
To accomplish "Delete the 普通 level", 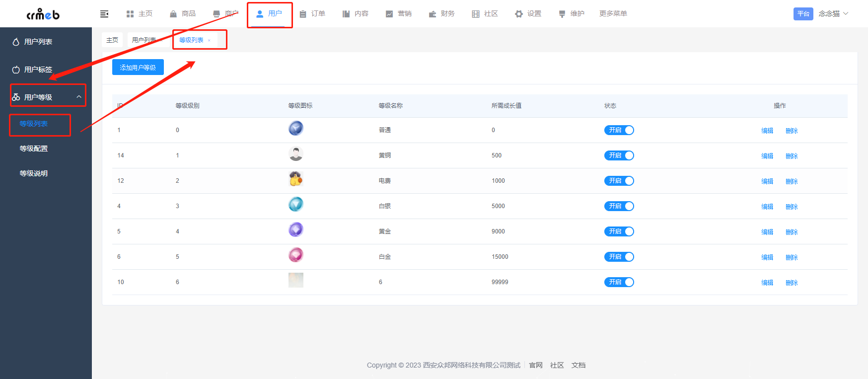I will click(x=792, y=131).
